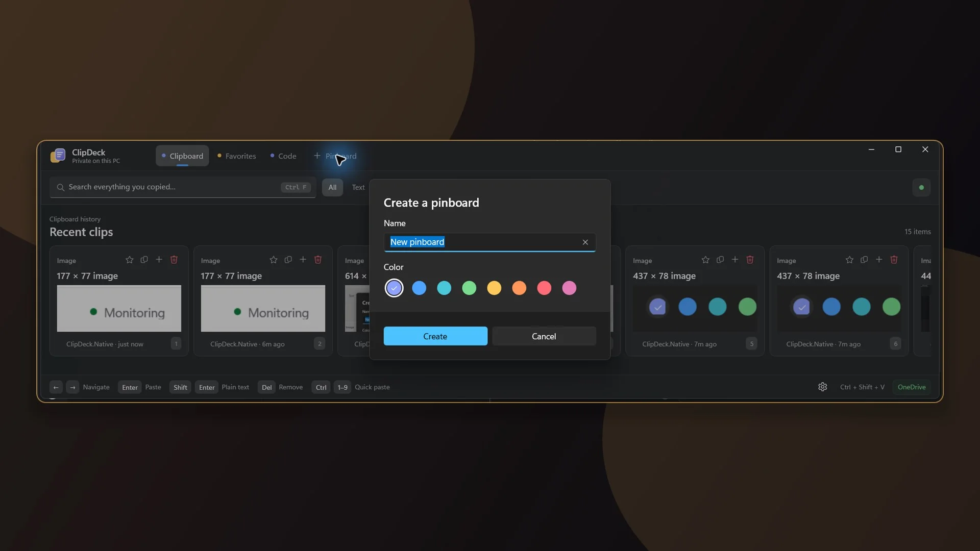Star the 6m ago 177 × 77 image clip
Image resolution: width=980 pixels, height=551 pixels.
pyautogui.click(x=274, y=260)
